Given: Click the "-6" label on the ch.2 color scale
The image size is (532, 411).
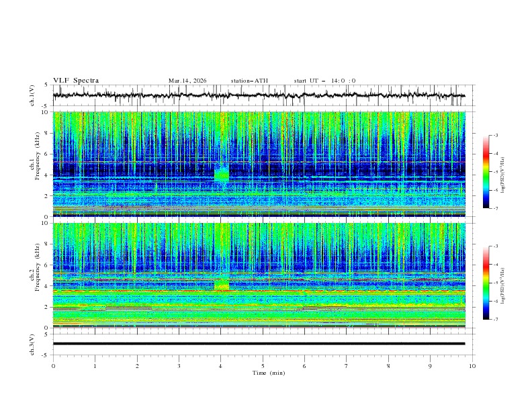Looking at the screenshot, I should coord(495,301).
